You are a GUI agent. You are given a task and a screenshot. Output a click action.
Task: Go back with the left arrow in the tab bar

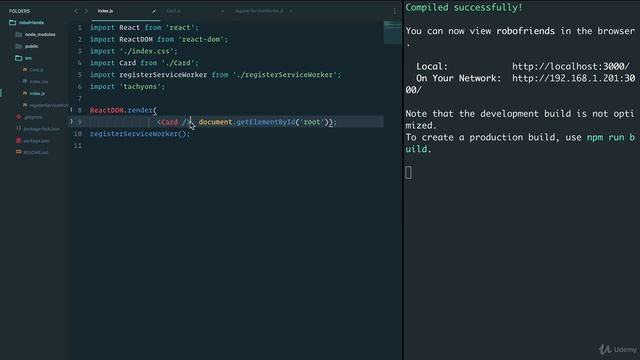[x=76, y=11]
